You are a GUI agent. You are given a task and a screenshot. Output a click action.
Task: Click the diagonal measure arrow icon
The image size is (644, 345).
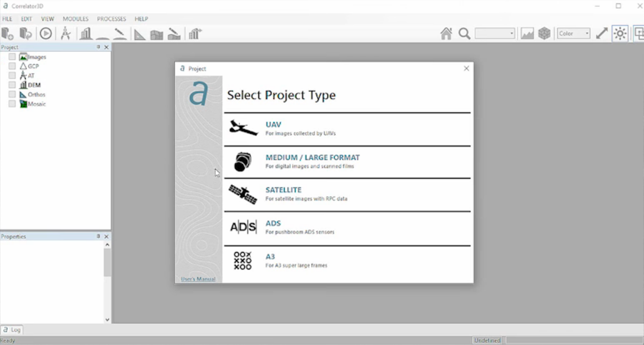tap(602, 34)
